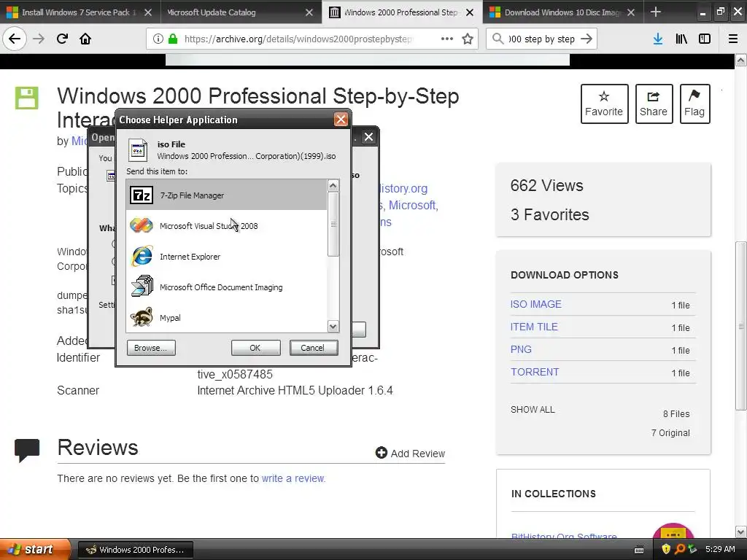Click the Share button

tap(654, 104)
